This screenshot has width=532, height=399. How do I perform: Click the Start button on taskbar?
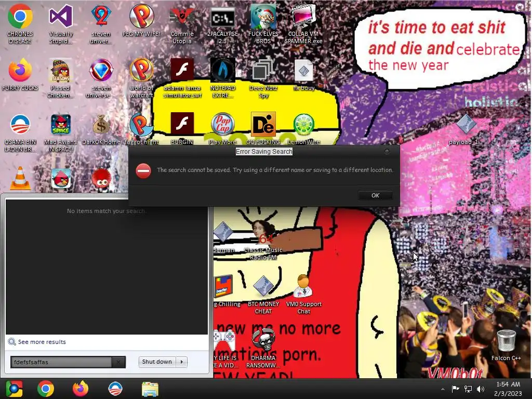(14, 389)
